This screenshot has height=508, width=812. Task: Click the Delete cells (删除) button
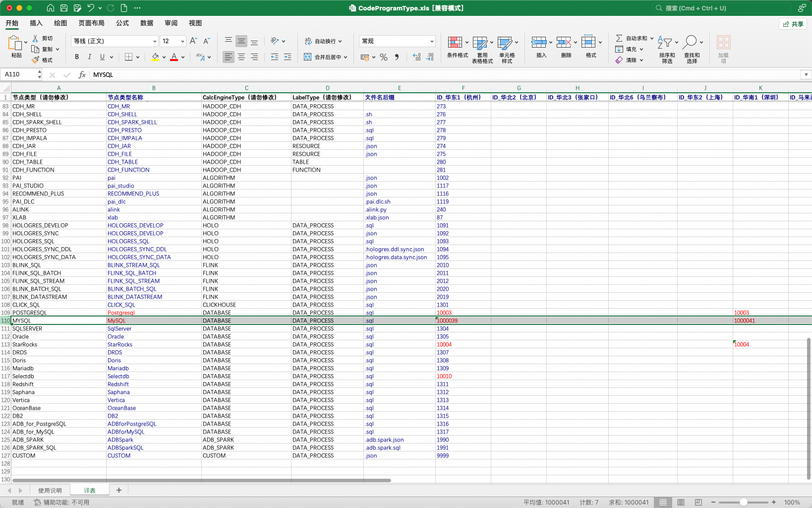(566, 47)
